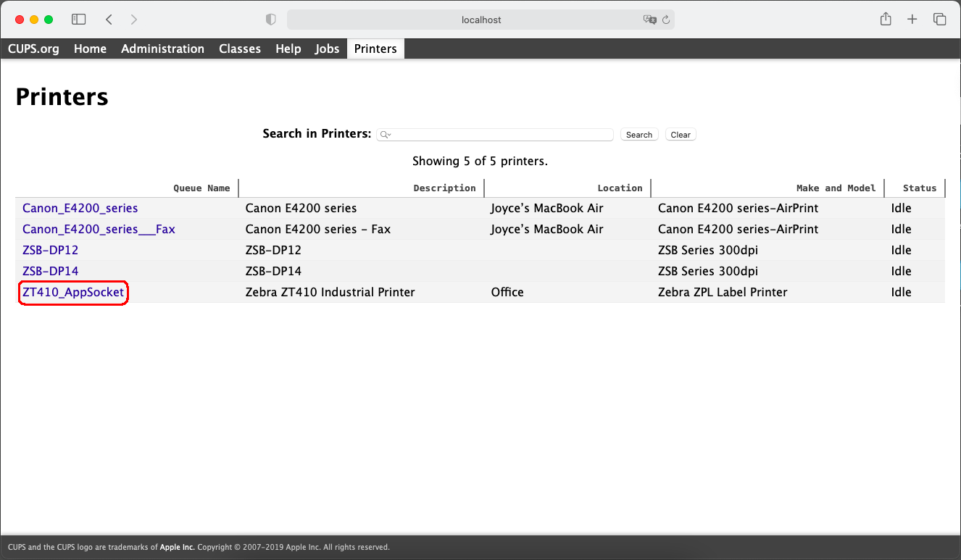Image resolution: width=961 pixels, height=560 pixels.
Task: Toggle the Safari sidebar
Action: (x=78, y=20)
